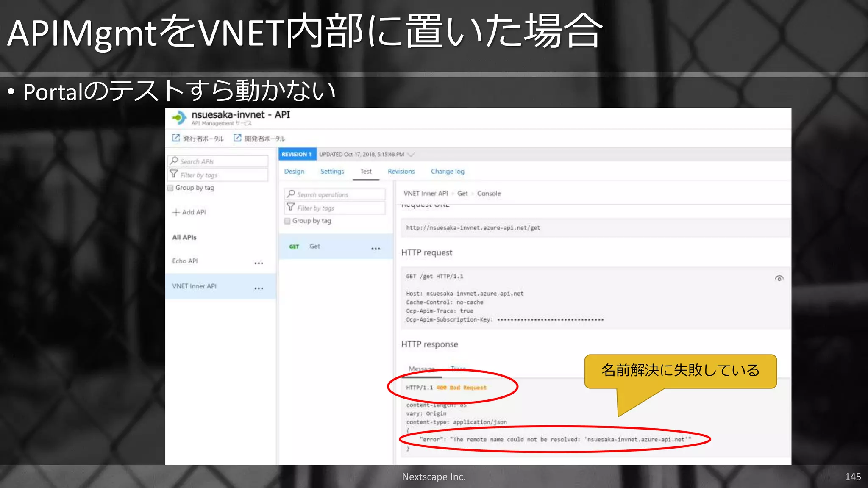The image size is (868, 488).
Task: Expand the revision UPDATED chevron dropdown
Action: 411,155
